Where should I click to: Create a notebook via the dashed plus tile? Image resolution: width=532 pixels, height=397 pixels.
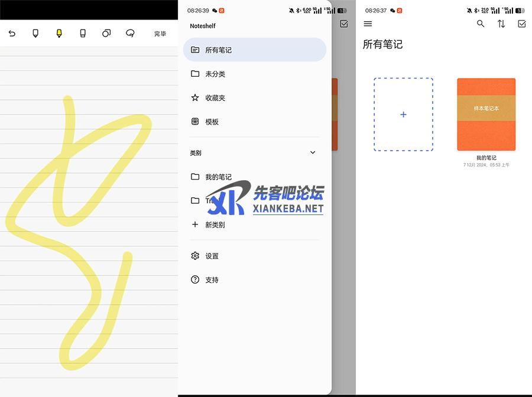click(x=403, y=115)
